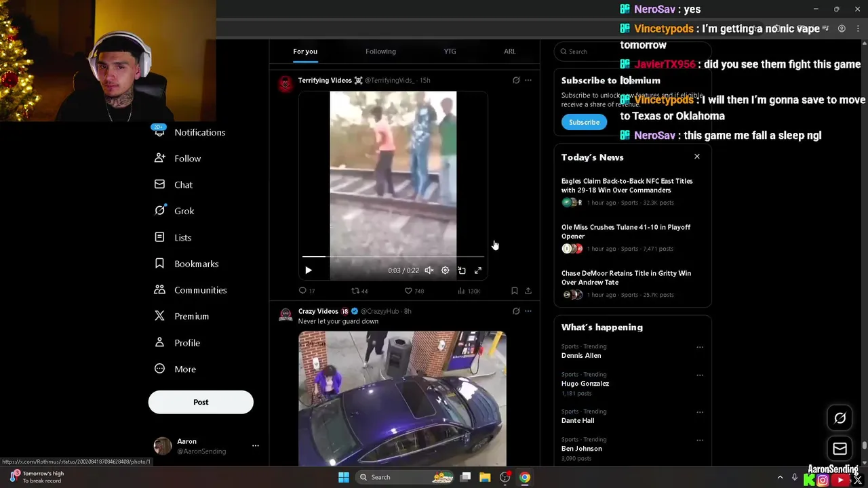This screenshot has width=868, height=488.
Task: Open Dennis Allen trending topic
Action: [x=581, y=356]
